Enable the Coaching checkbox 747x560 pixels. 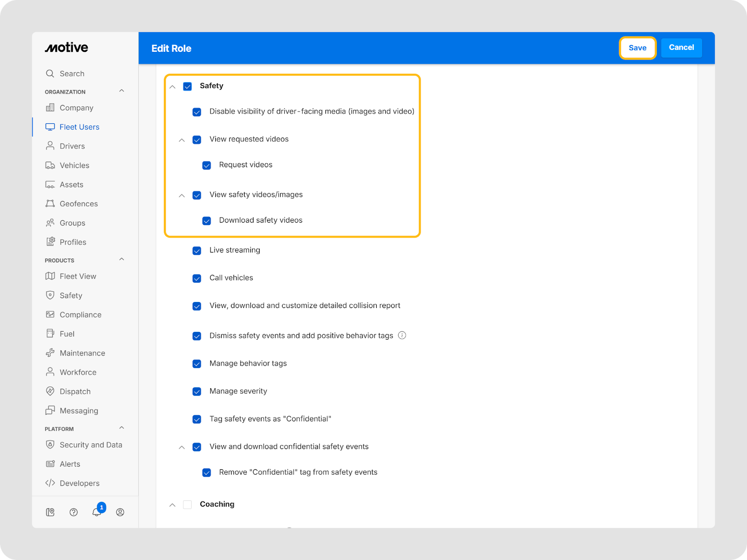[188, 504]
